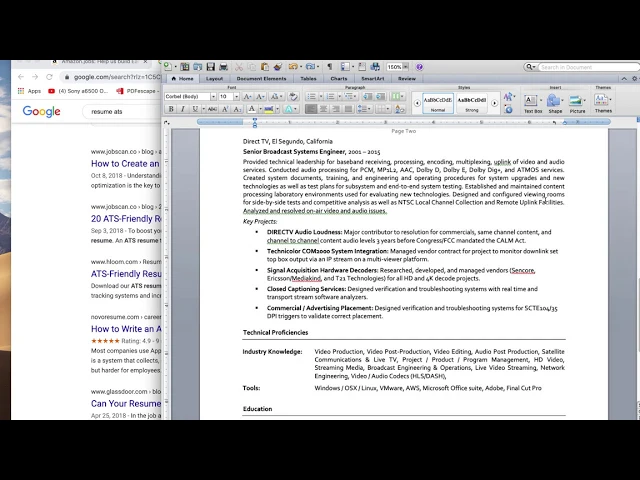Image resolution: width=640 pixels, height=480 pixels.
Task: Open the zoom percentage dropdown
Action: [405, 67]
